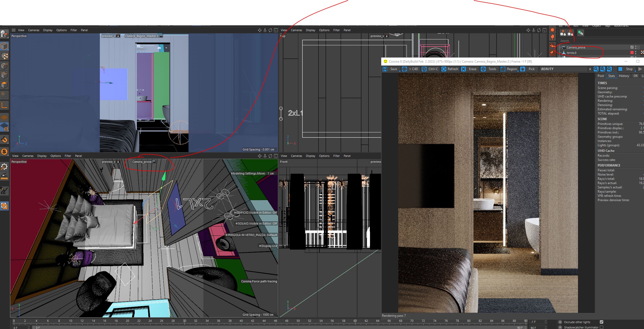This screenshot has height=329, width=644.
Task: Click the Region render icon
Action: point(503,69)
